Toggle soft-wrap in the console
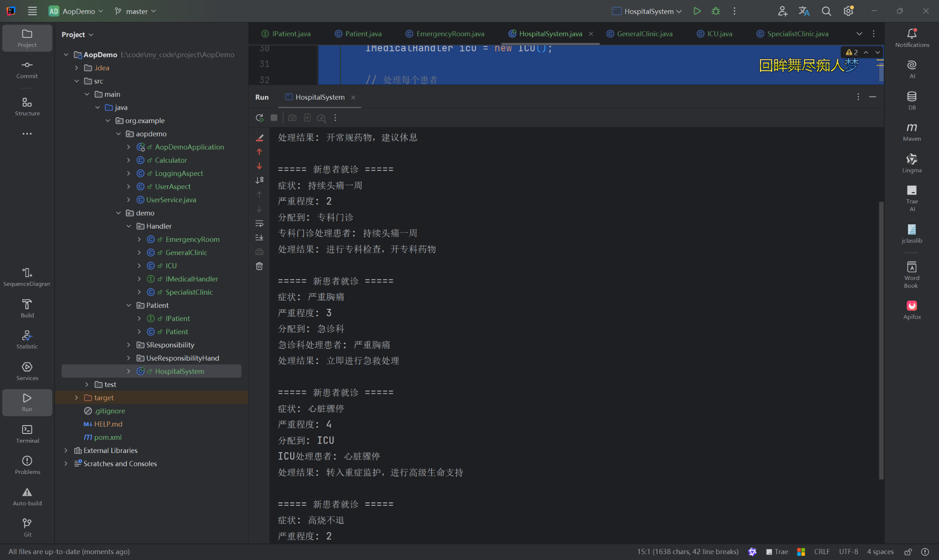939x560 pixels. tap(259, 223)
